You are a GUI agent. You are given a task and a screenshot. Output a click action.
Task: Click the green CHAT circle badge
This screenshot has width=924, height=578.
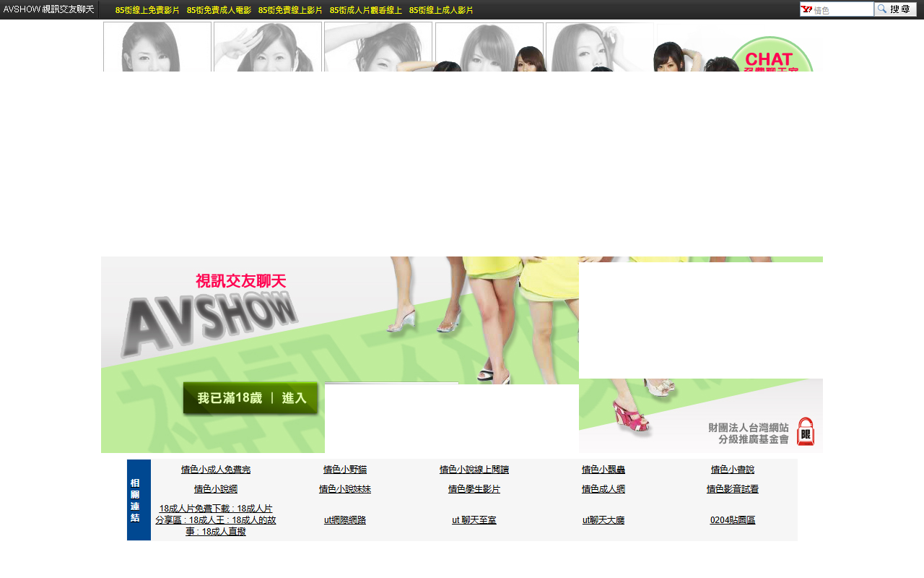tap(770, 55)
